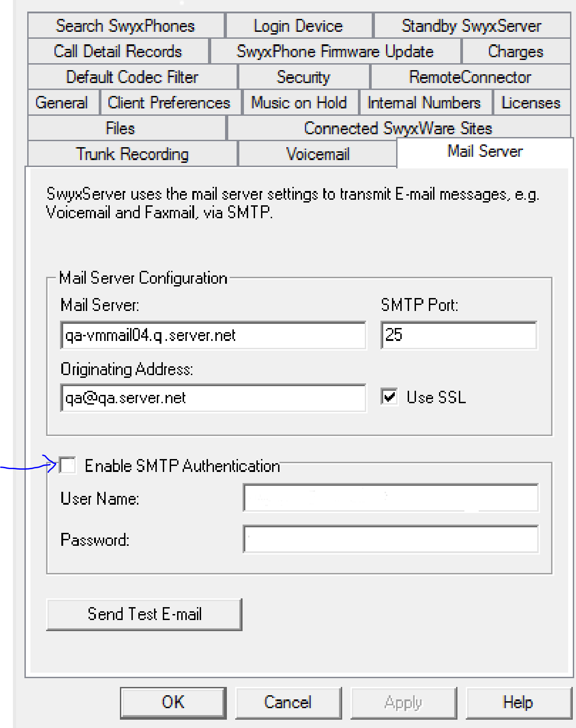Open the Charges tab
This screenshot has width=576, height=728.
pos(516,51)
